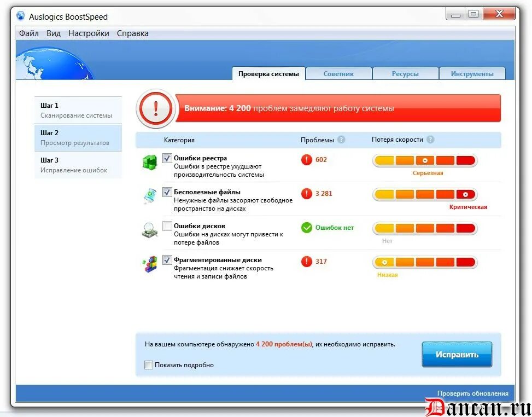This screenshot has width=532, height=417.
Task: Click the Критическая speed loss bar for junk files
Action: [425, 194]
